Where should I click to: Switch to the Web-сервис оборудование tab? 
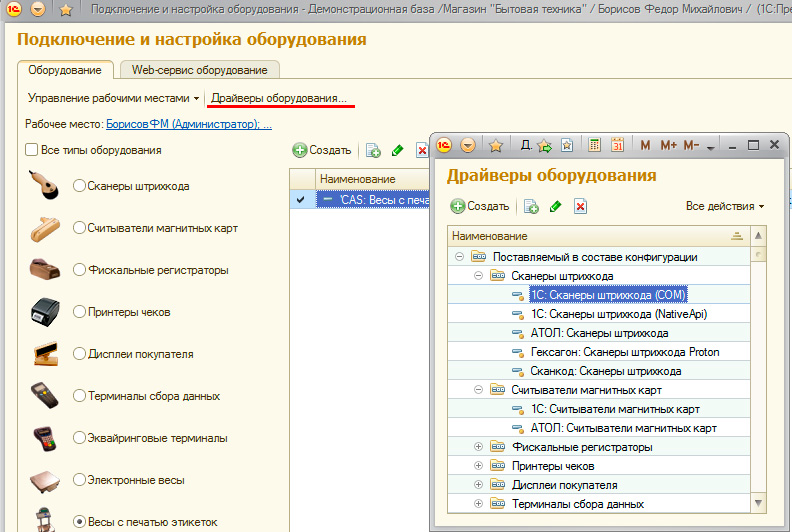[x=200, y=70]
